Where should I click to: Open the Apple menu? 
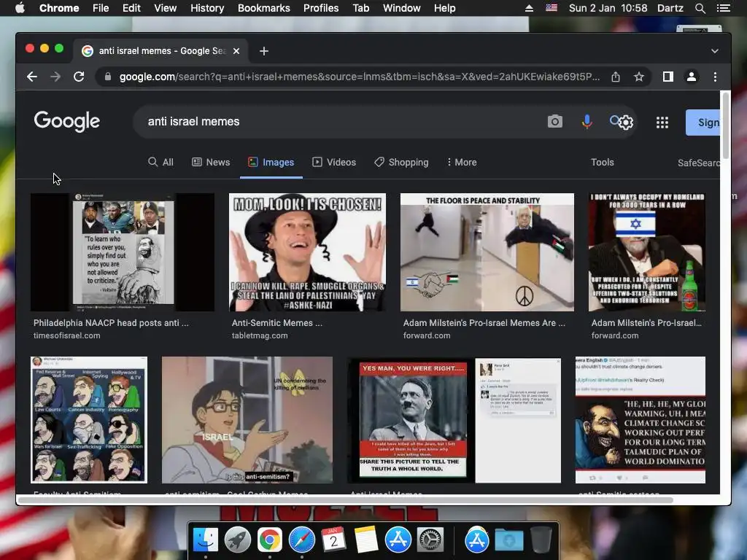(x=20, y=8)
